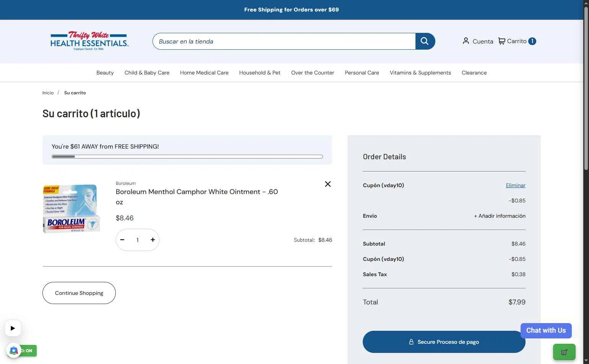The height and width of the screenshot is (364, 589).
Task: Open Child & Baby Care category
Action: (x=147, y=73)
